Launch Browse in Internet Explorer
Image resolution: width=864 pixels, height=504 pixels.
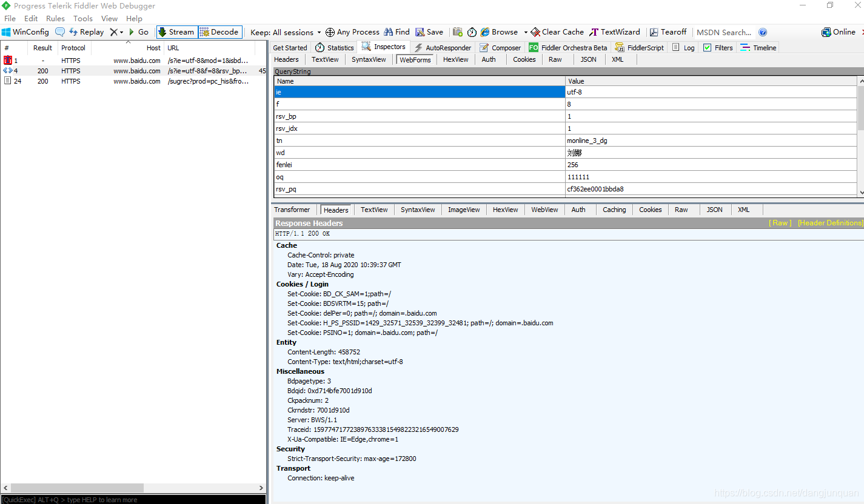pyautogui.click(x=500, y=32)
